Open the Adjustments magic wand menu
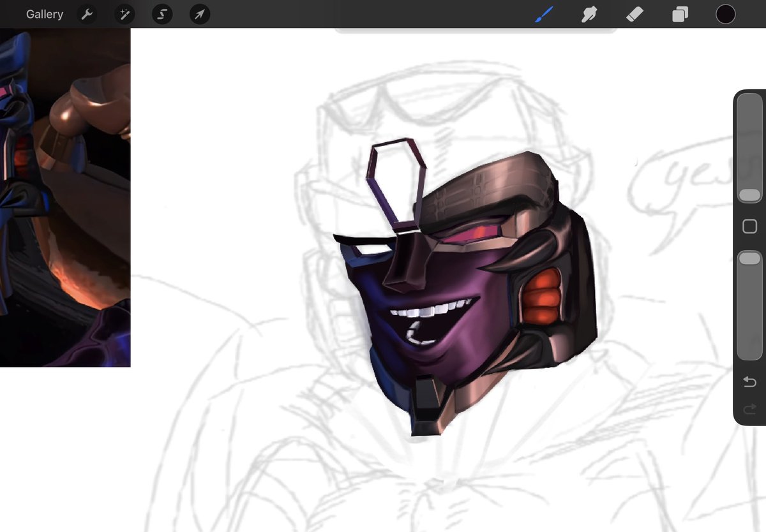Screen dimensions: 766x532 pyautogui.click(x=124, y=14)
